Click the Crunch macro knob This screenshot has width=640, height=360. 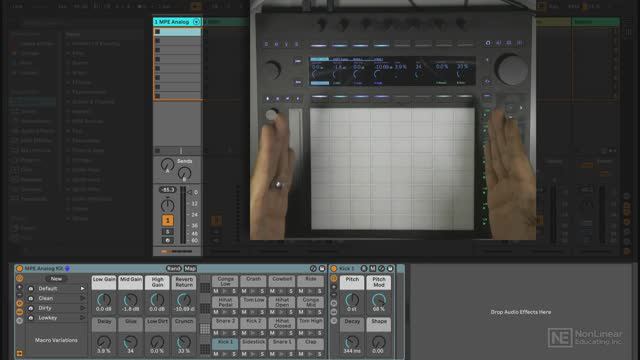[x=184, y=342]
